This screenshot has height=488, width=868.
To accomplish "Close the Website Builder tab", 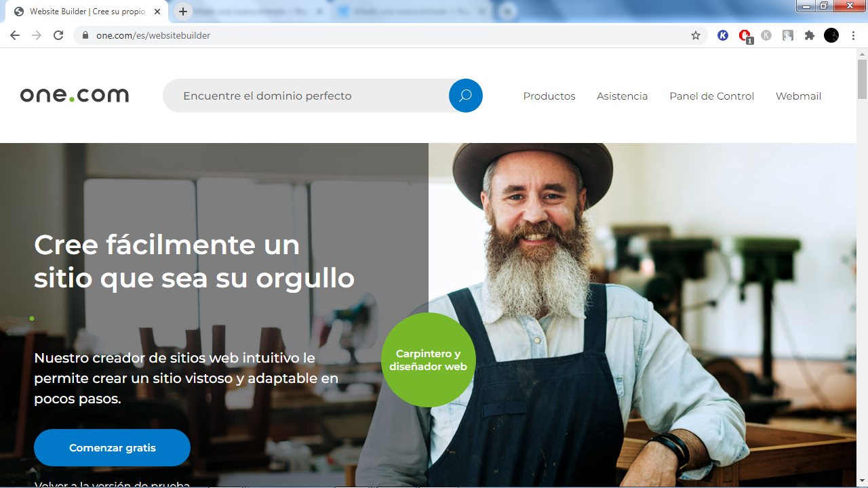I will [157, 12].
